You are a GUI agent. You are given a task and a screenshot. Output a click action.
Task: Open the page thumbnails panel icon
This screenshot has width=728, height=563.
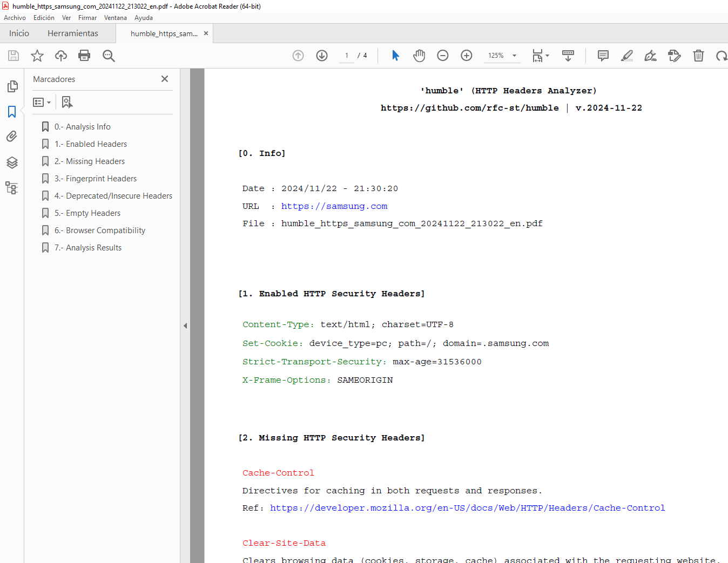click(12, 86)
